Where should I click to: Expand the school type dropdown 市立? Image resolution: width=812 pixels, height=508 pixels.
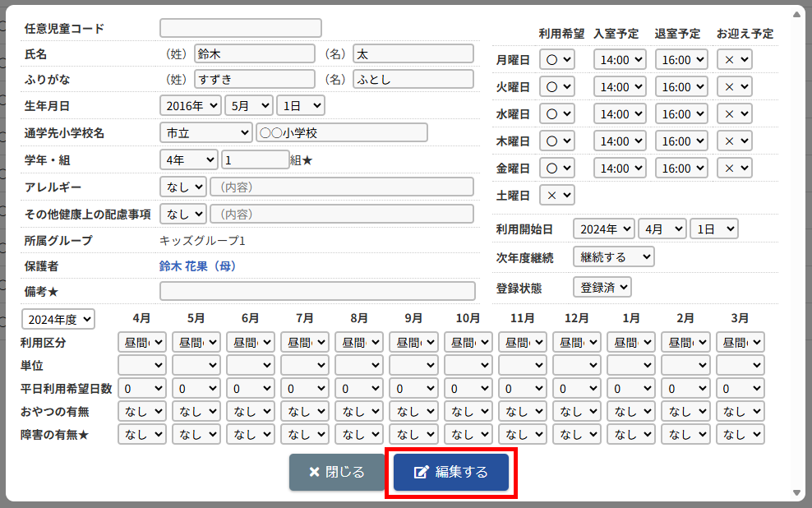[205, 132]
